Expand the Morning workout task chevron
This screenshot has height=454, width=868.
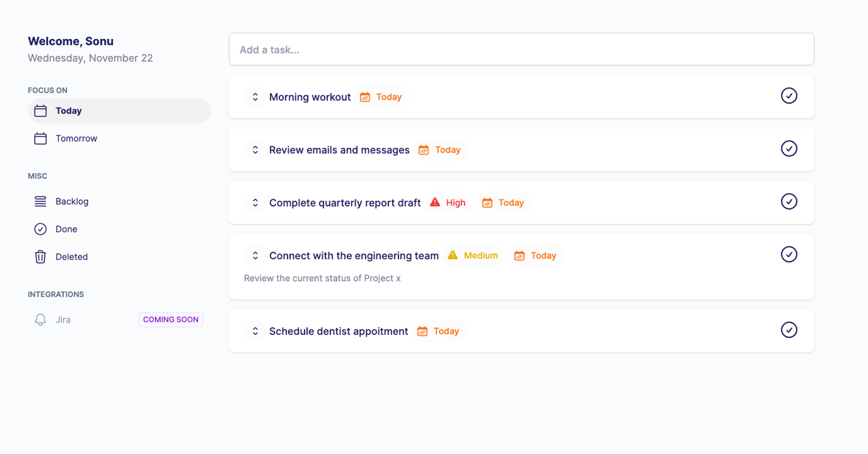click(255, 97)
